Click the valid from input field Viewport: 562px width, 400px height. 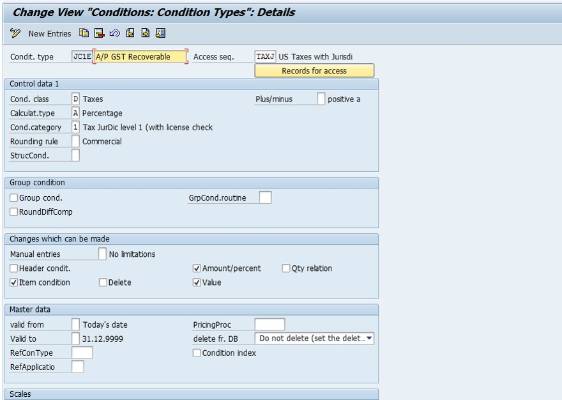pos(75,324)
